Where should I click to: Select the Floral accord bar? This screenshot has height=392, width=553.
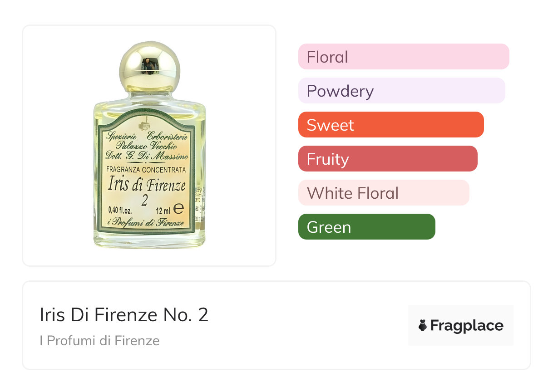[x=403, y=57]
